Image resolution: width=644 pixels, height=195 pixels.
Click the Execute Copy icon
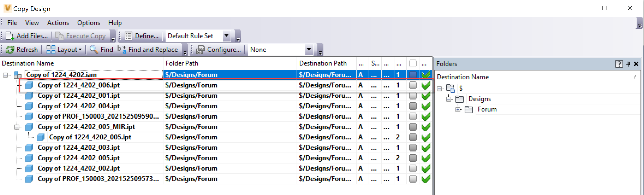(x=60, y=36)
